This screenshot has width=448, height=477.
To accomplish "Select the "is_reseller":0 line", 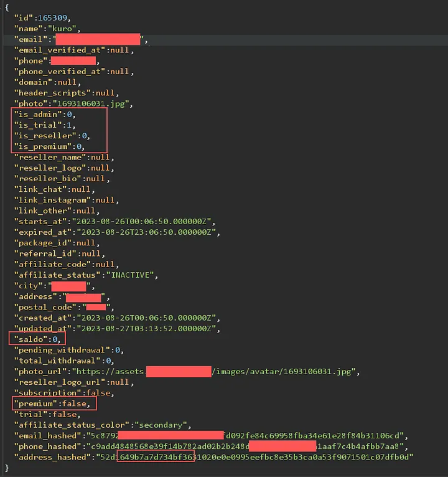I will (52, 136).
